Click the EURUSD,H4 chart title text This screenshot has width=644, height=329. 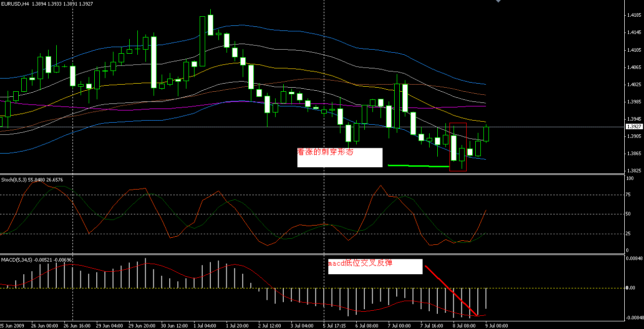pyautogui.click(x=15, y=4)
